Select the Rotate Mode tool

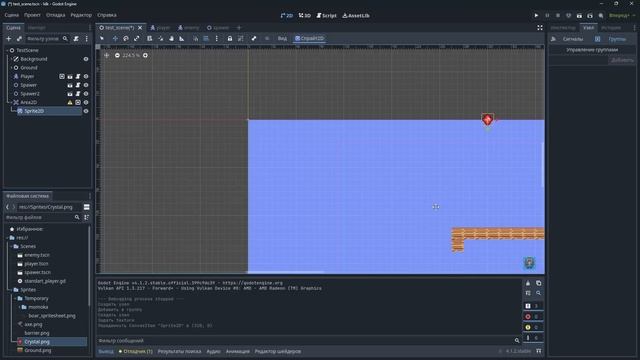tap(126, 38)
